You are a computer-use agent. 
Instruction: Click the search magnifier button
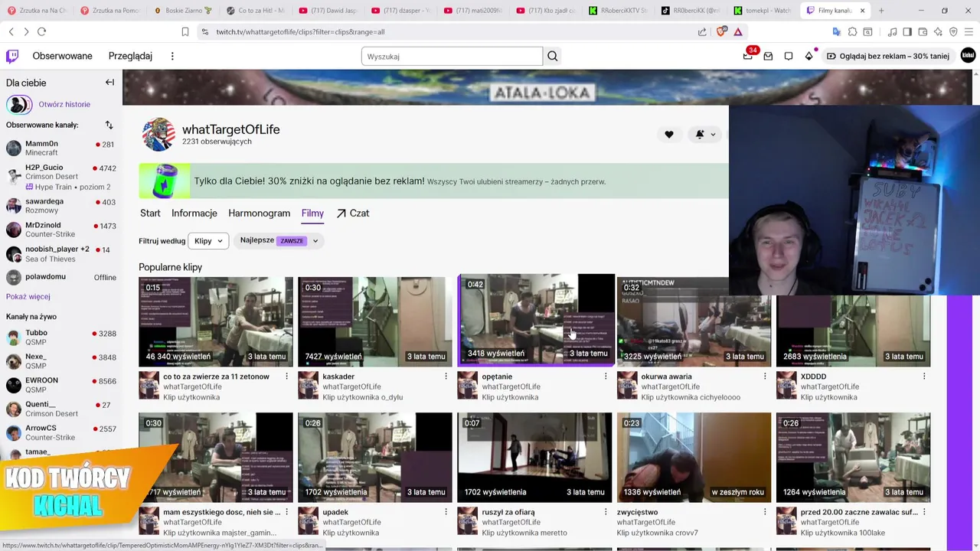(x=553, y=56)
